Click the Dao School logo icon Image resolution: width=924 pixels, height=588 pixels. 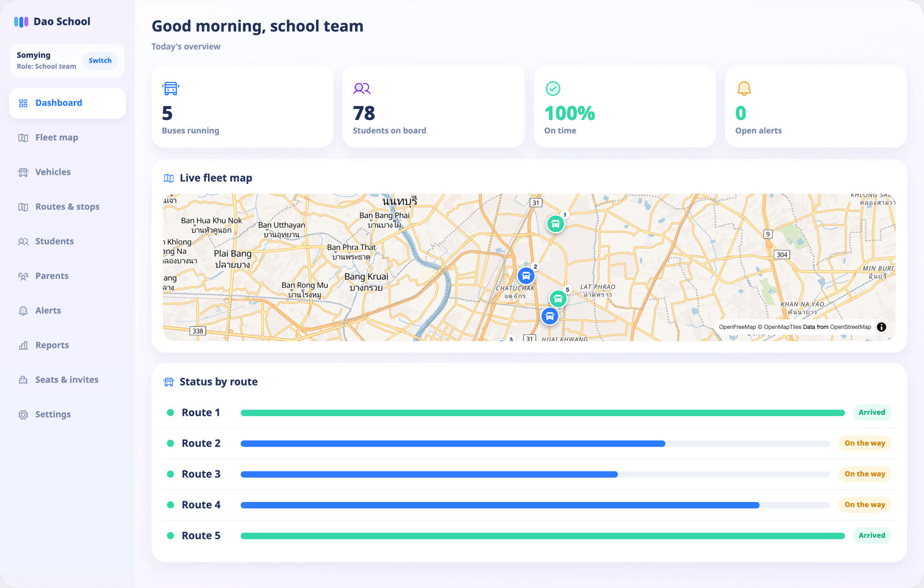(x=21, y=22)
